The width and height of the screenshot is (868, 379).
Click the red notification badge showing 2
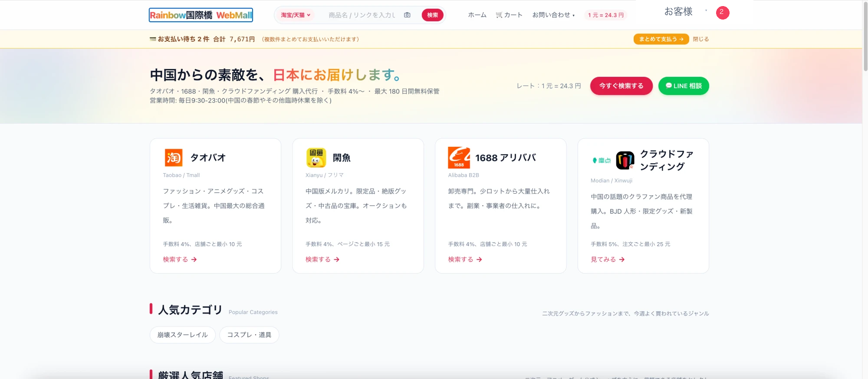pyautogui.click(x=722, y=13)
